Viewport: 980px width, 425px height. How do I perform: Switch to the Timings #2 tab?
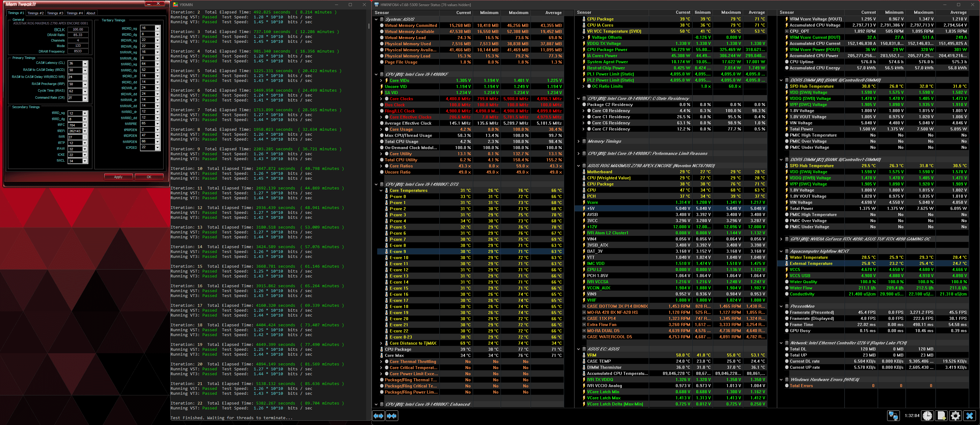tap(35, 13)
